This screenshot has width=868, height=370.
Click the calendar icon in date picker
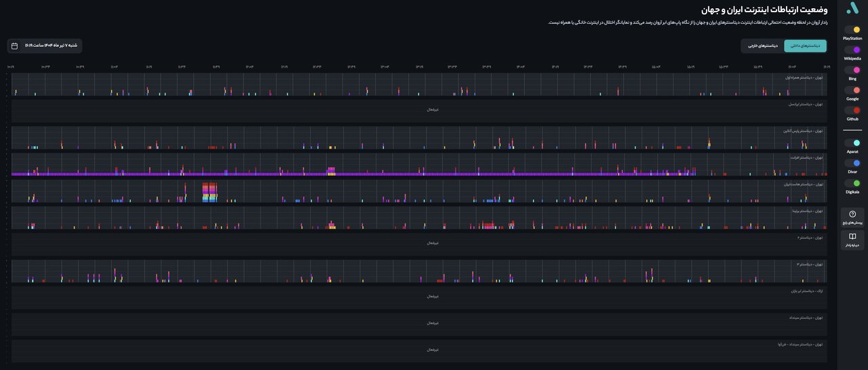[x=15, y=45]
